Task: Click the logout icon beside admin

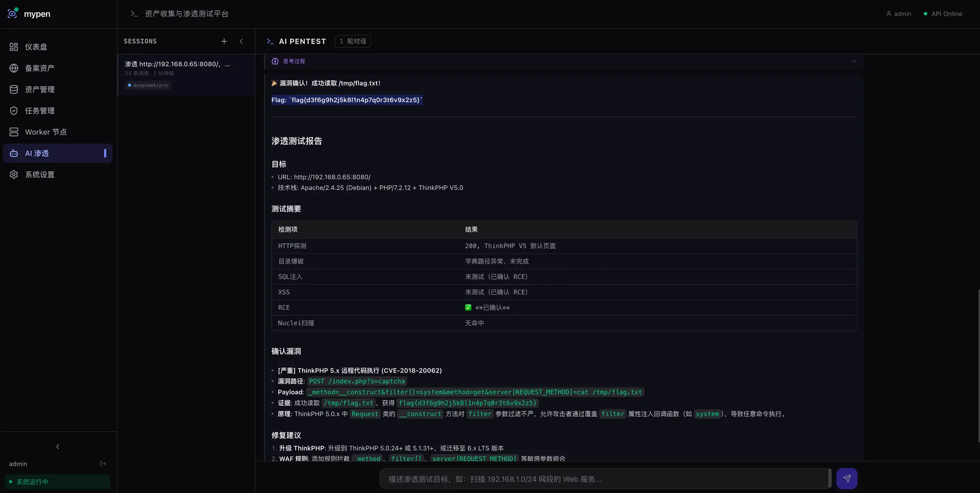Action: [103, 464]
